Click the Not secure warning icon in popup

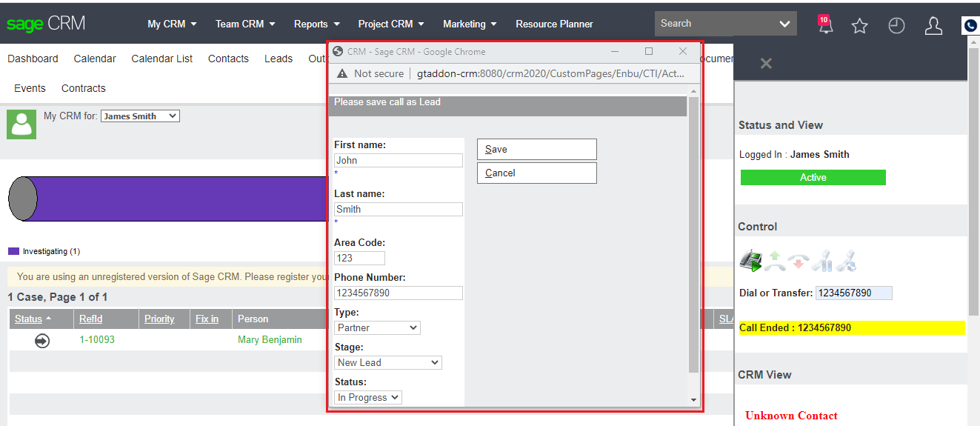tap(341, 73)
